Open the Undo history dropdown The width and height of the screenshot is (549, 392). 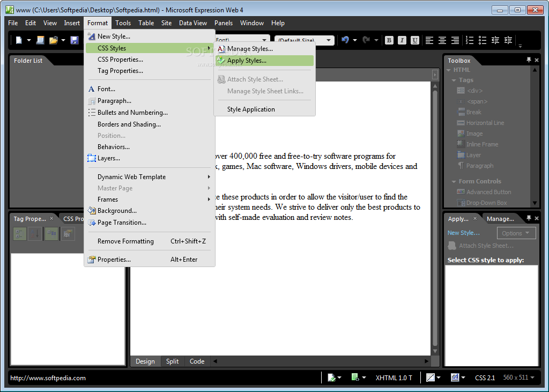click(x=355, y=40)
